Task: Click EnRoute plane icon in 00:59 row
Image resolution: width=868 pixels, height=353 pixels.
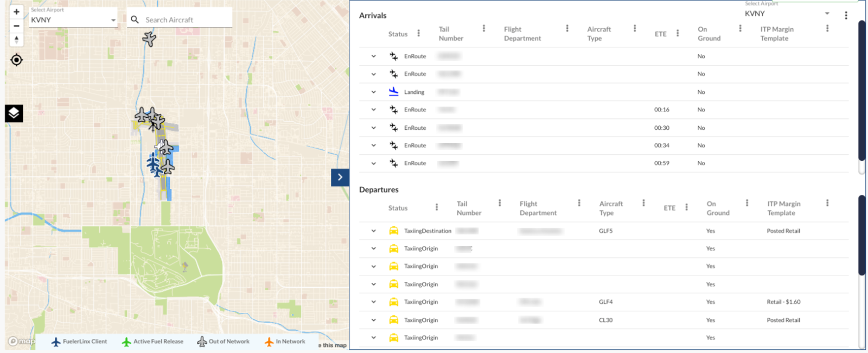Action: point(394,163)
